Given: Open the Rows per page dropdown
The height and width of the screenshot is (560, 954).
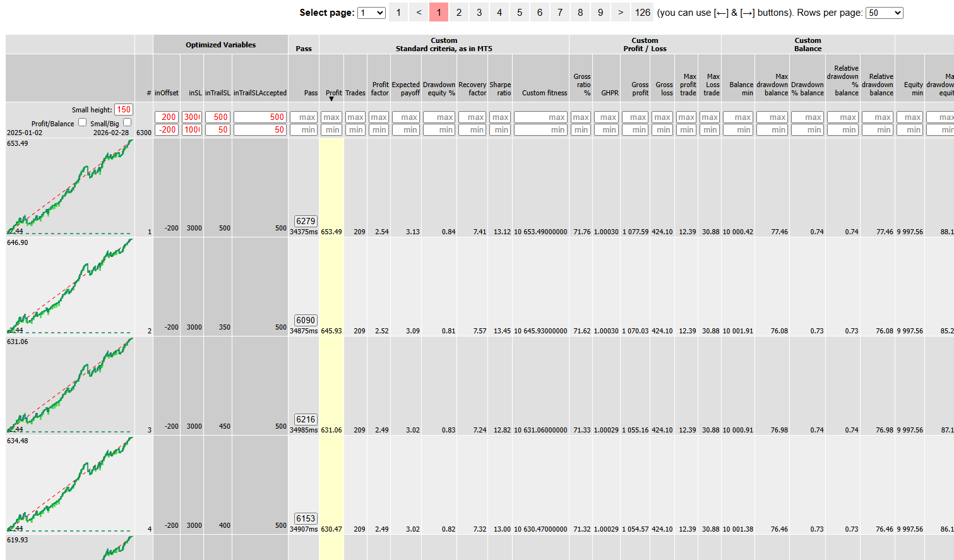Looking at the screenshot, I should (x=885, y=13).
